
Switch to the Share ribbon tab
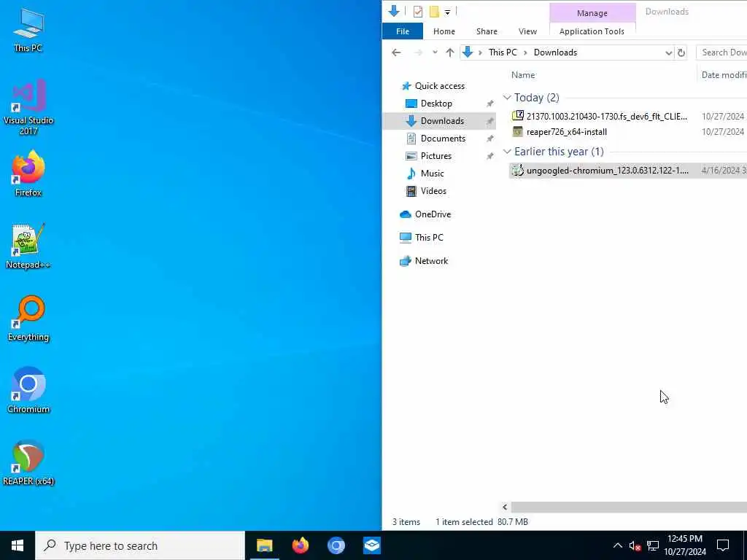click(487, 31)
